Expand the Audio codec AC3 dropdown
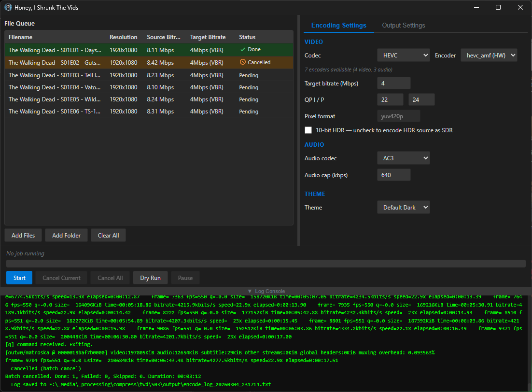Viewport: 532px width, 392px height. click(x=403, y=158)
